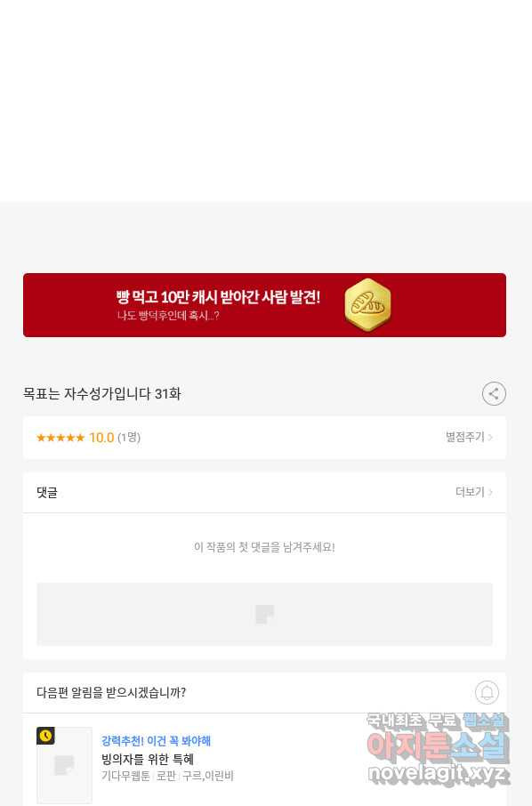Click the 강력추천! 이건 꼭 봐야해 link

pyautogui.click(x=156, y=741)
